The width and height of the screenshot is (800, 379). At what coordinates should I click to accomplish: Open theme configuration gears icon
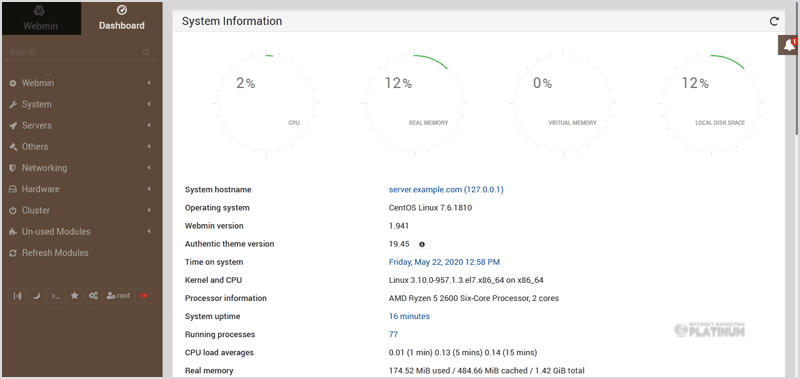[93, 296]
